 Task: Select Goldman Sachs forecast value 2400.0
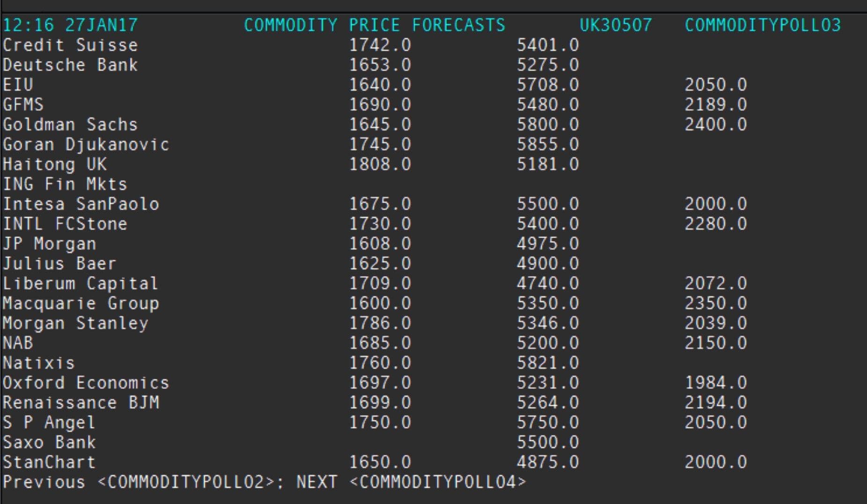715,124
